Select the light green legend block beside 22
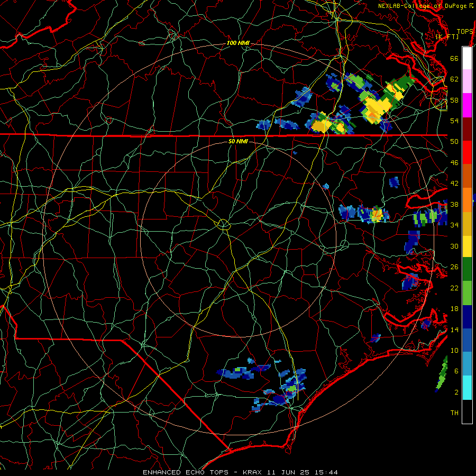The height and width of the screenshot is (476, 476). [x=467, y=293]
